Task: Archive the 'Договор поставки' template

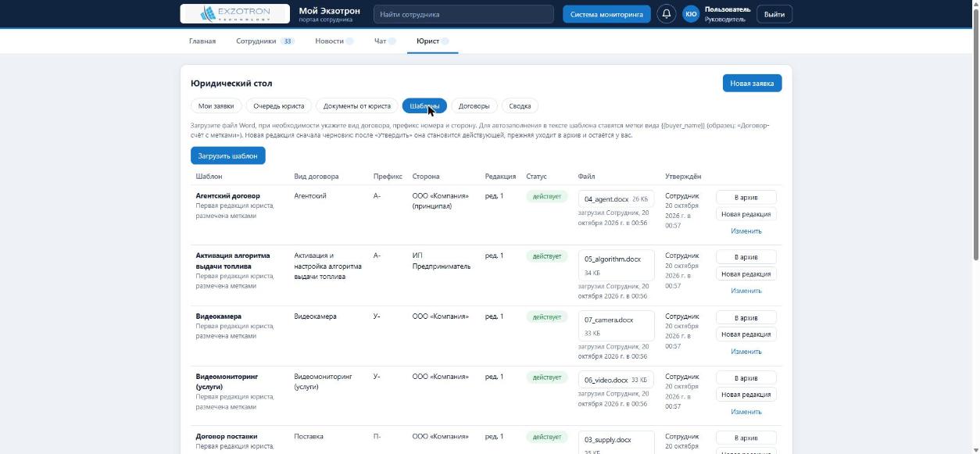Action: [746, 438]
